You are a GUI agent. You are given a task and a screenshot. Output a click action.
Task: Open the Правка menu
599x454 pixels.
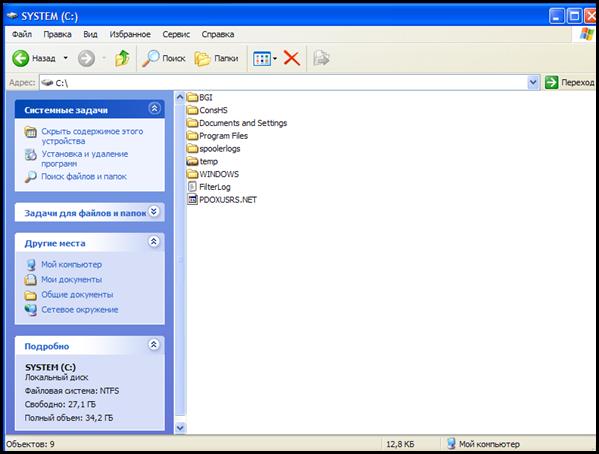pyautogui.click(x=57, y=34)
